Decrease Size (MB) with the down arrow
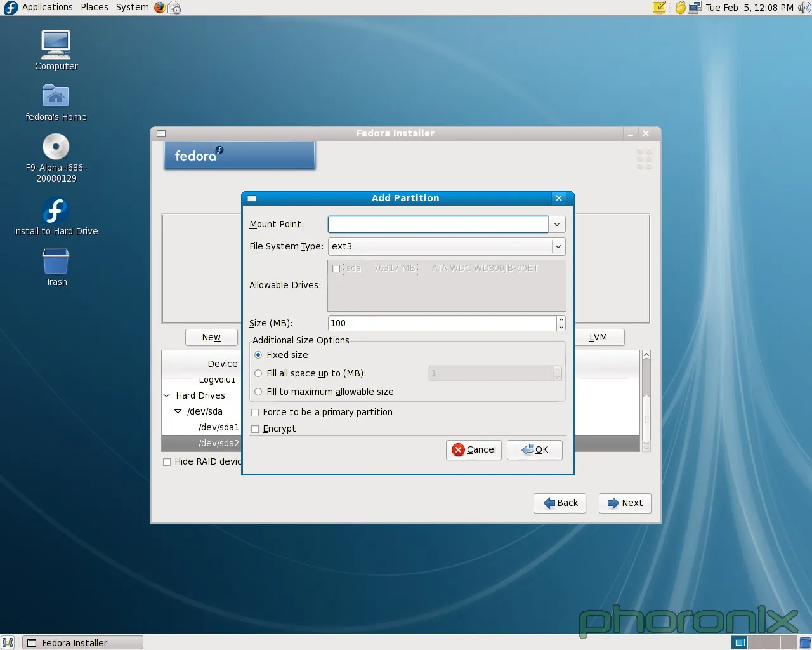Screen dimensions: 812x650 tap(561, 327)
